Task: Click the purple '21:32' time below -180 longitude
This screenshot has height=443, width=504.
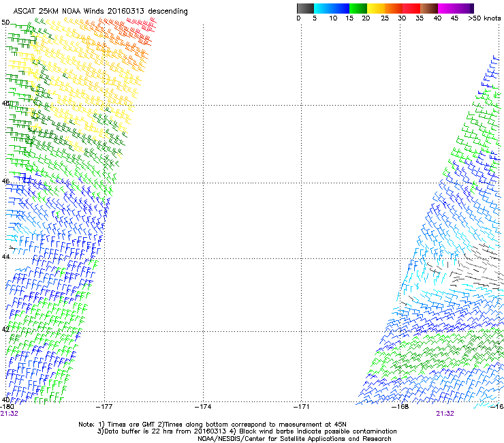Action: tap(10, 414)
